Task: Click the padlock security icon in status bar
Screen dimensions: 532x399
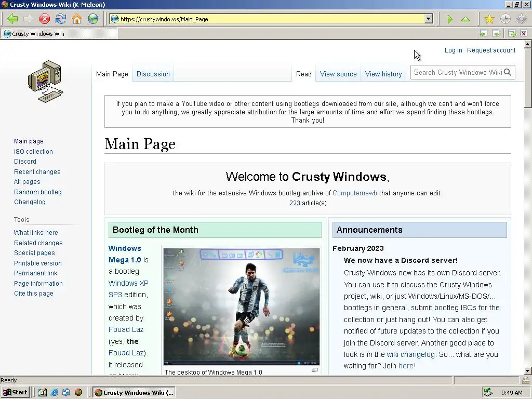Action: [x=526, y=380]
